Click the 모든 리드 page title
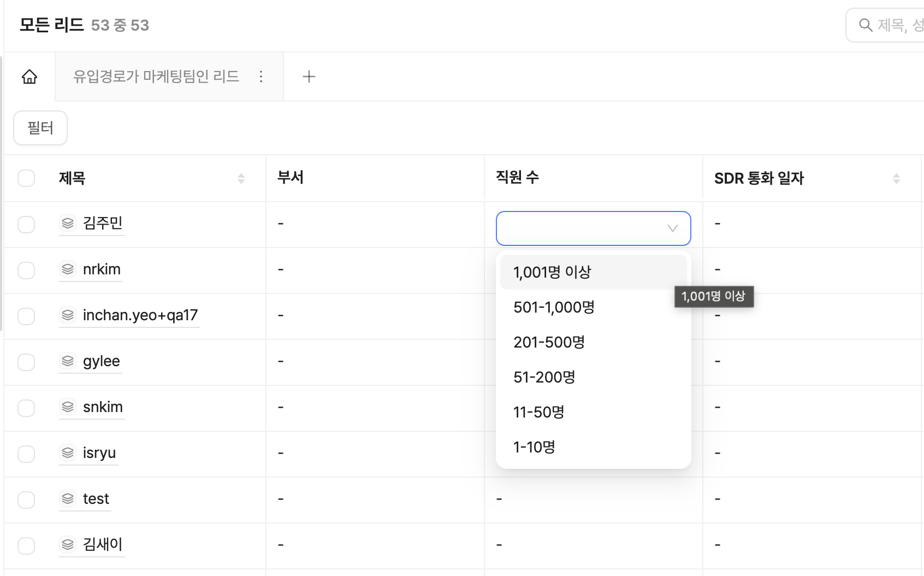The image size is (924, 576). (x=51, y=25)
